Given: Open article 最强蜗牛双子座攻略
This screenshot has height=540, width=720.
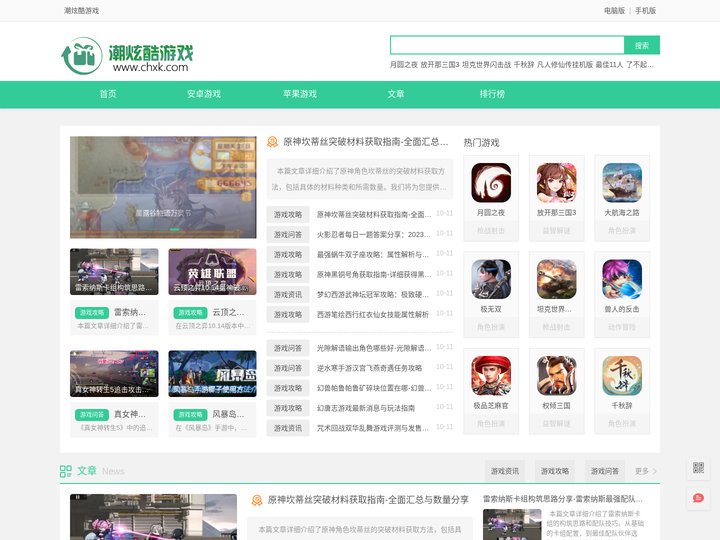Looking at the screenshot, I should click(373, 254).
